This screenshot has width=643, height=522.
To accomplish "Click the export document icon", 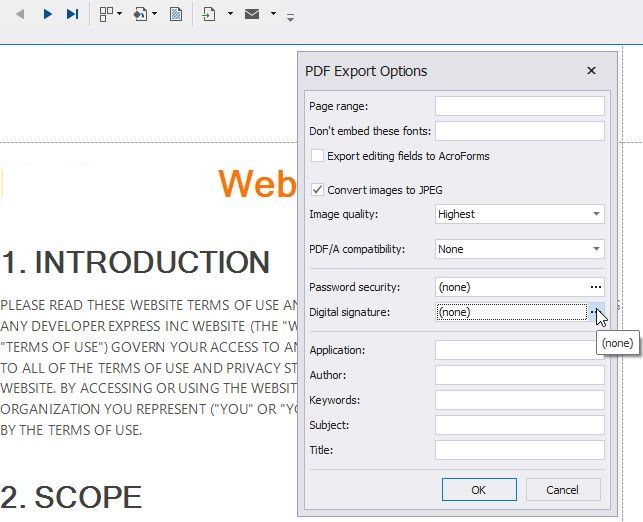I will 210,15.
